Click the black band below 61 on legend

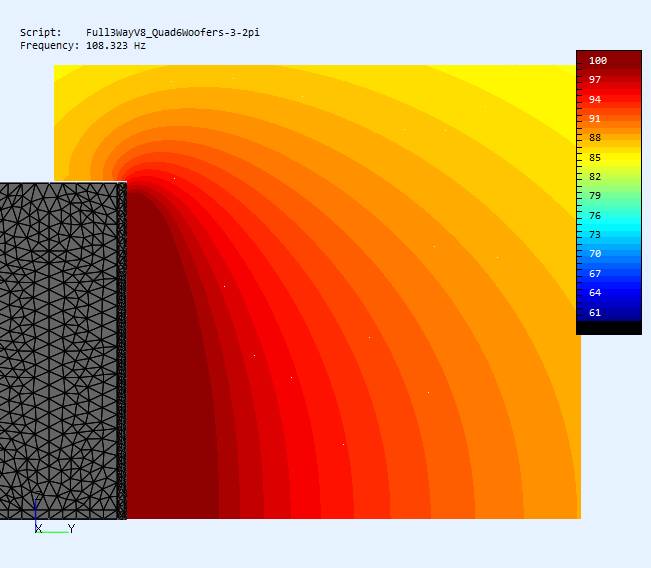coord(609,328)
